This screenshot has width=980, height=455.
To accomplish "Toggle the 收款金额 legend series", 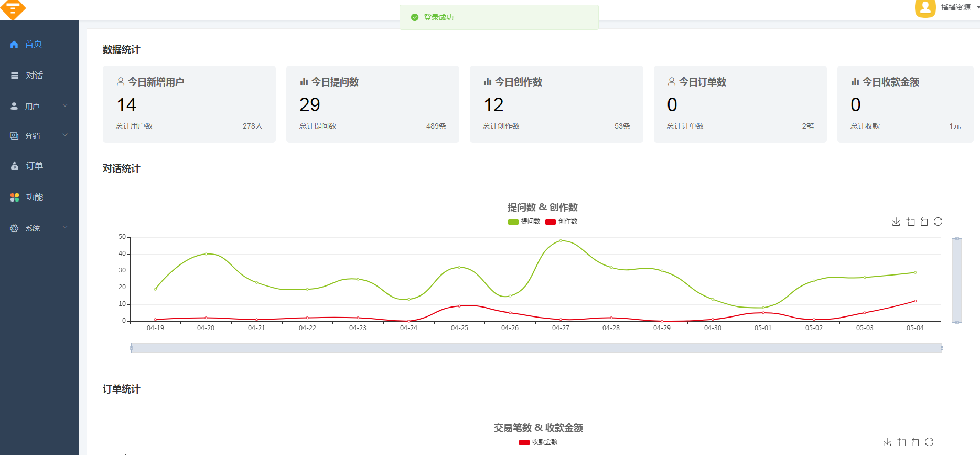I will pos(539,442).
